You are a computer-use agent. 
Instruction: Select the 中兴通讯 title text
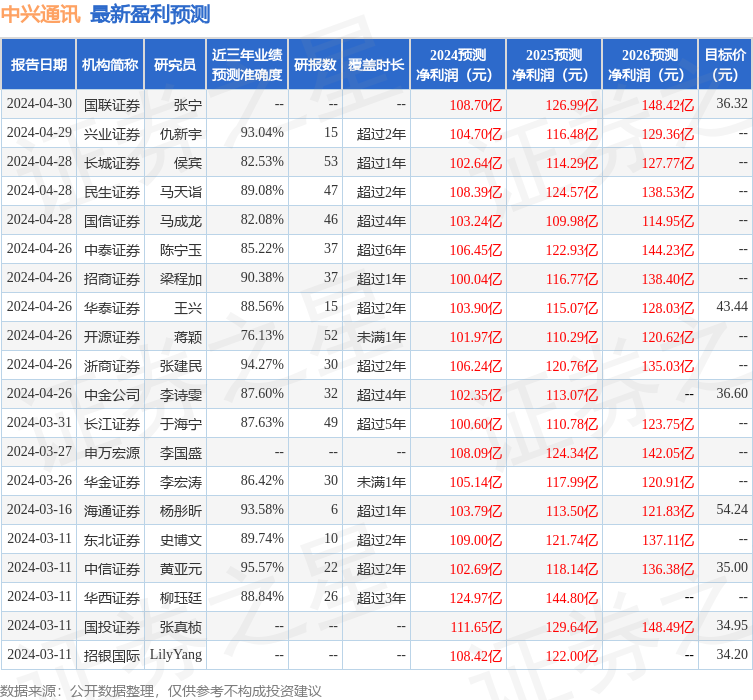[40, 14]
